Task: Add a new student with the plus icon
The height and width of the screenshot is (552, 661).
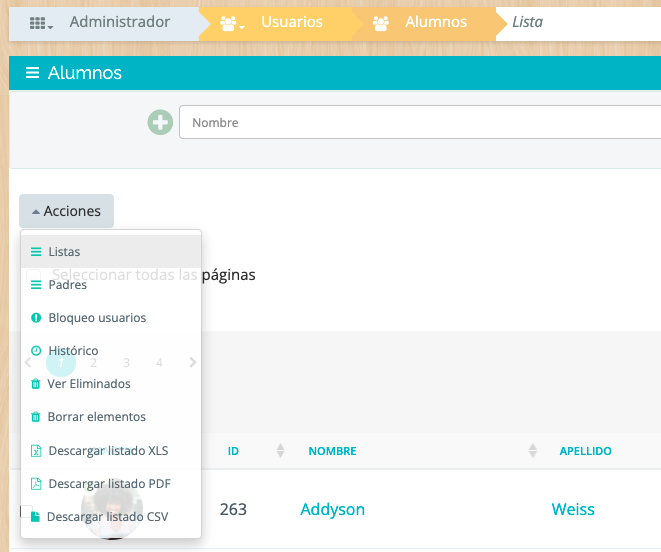Action: pyautogui.click(x=160, y=122)
